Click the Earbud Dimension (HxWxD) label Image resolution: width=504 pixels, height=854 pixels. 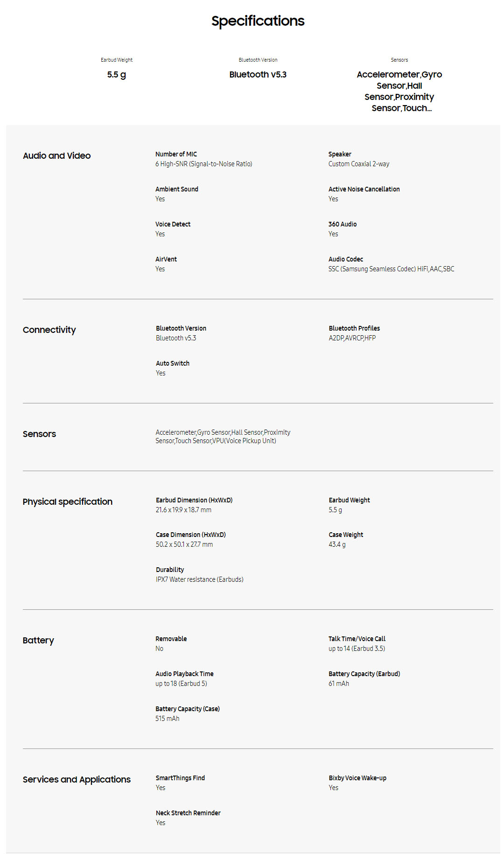(x=194, y=500)
